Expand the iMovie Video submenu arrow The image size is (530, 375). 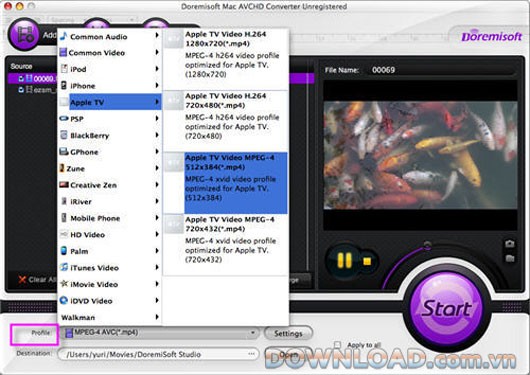(x=157, y=284)
